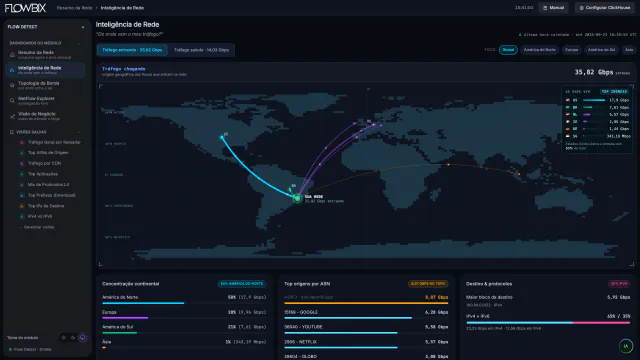This screenshot has width=640, height=360.
Task: Collapse Visões Salvas section
Action: 79,132
